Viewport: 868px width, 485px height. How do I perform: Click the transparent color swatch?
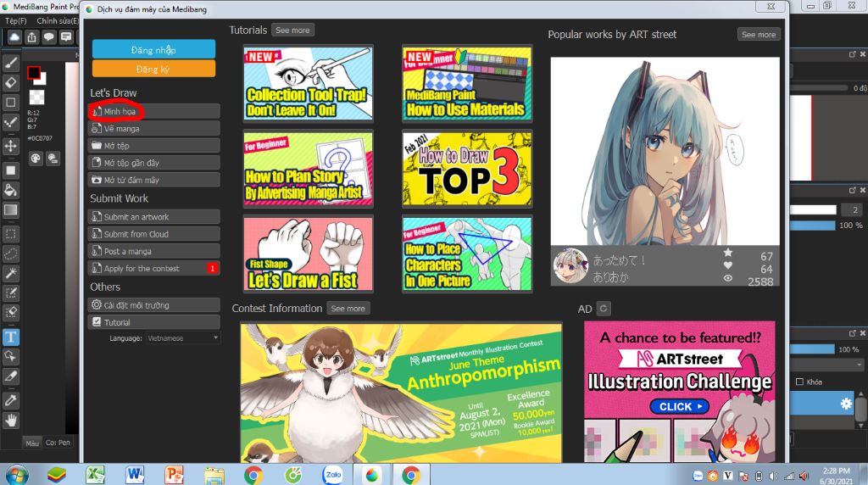pos(36,98)
